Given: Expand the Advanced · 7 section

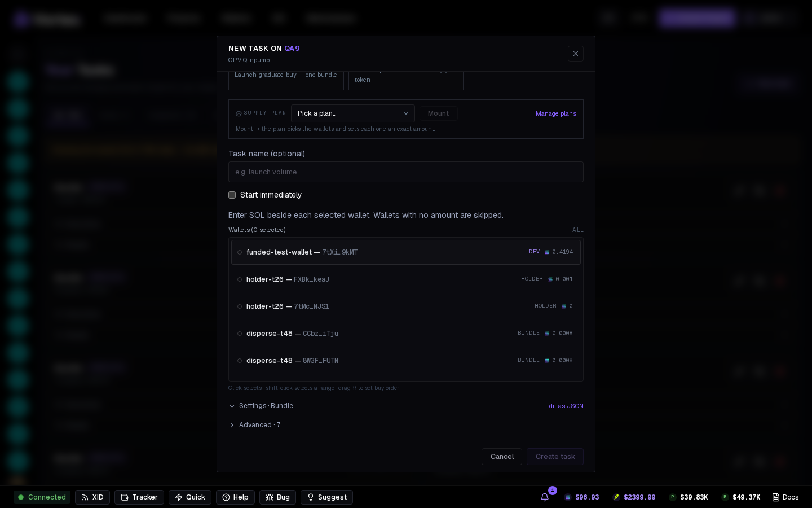Looking at the screenshot, I should tap(255, 425).
